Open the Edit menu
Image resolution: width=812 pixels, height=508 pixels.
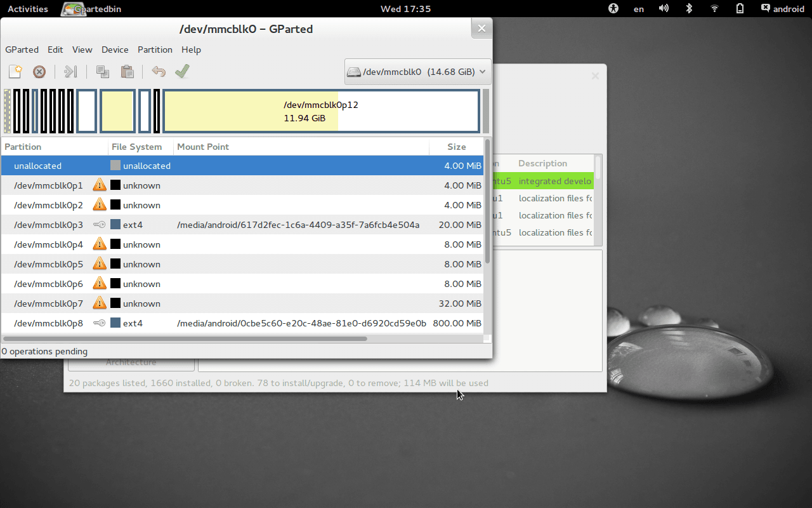55,50
